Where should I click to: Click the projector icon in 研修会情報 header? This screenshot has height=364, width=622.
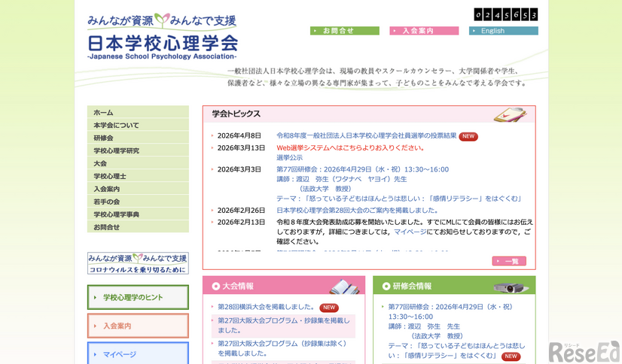point(511,287)
